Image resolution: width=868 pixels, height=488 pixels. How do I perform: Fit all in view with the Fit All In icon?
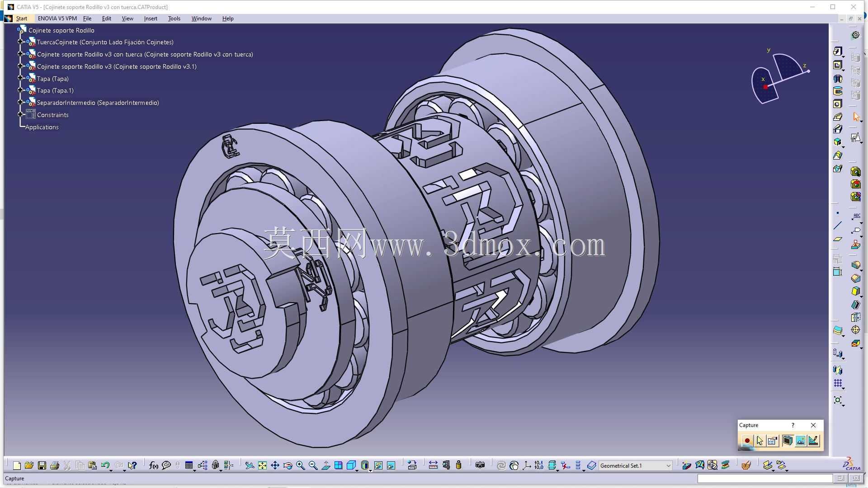262,465
